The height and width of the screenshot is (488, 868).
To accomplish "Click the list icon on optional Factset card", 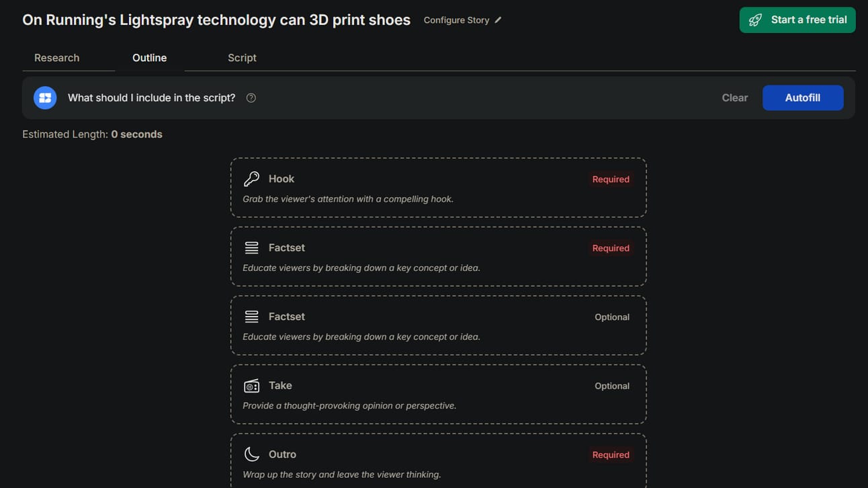I will point(251,317).
